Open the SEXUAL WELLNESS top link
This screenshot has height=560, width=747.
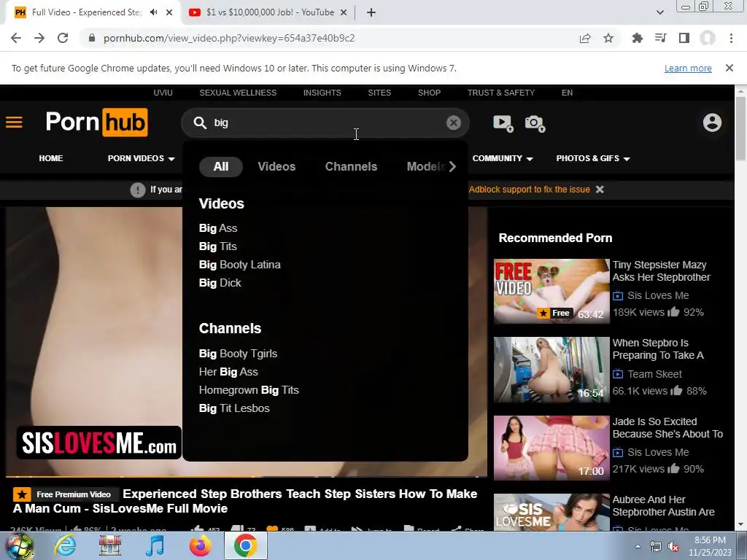pos(238,93)
